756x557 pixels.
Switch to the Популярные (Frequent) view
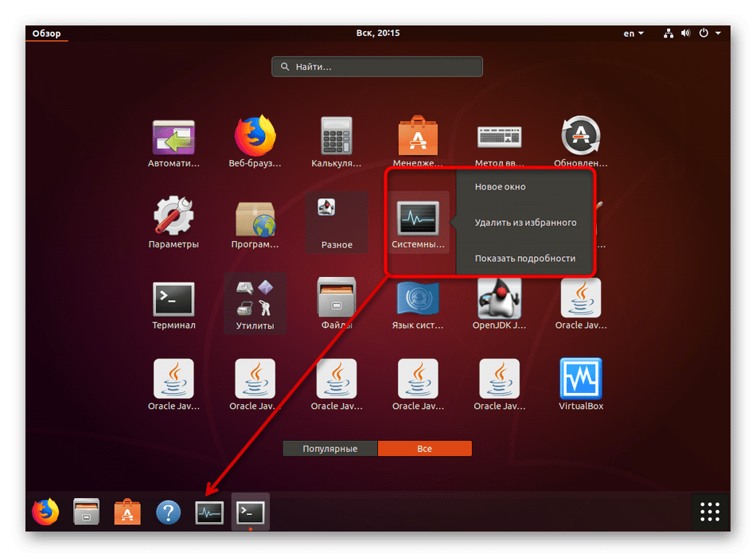[x=329, y=449]
